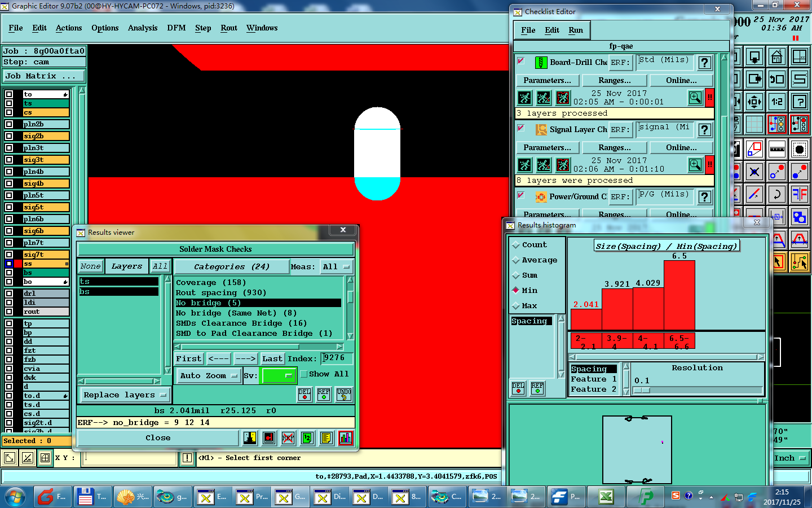Click the help icon beside Board-Drill Checks
This screenshot has width=812, height=508.
tap(705, 63)
